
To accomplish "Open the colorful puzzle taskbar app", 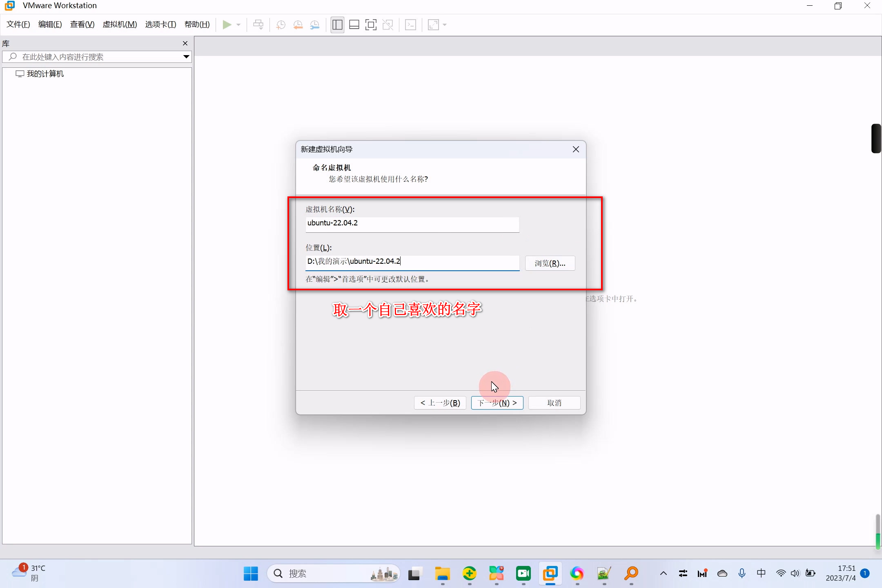I will point(497,574).
